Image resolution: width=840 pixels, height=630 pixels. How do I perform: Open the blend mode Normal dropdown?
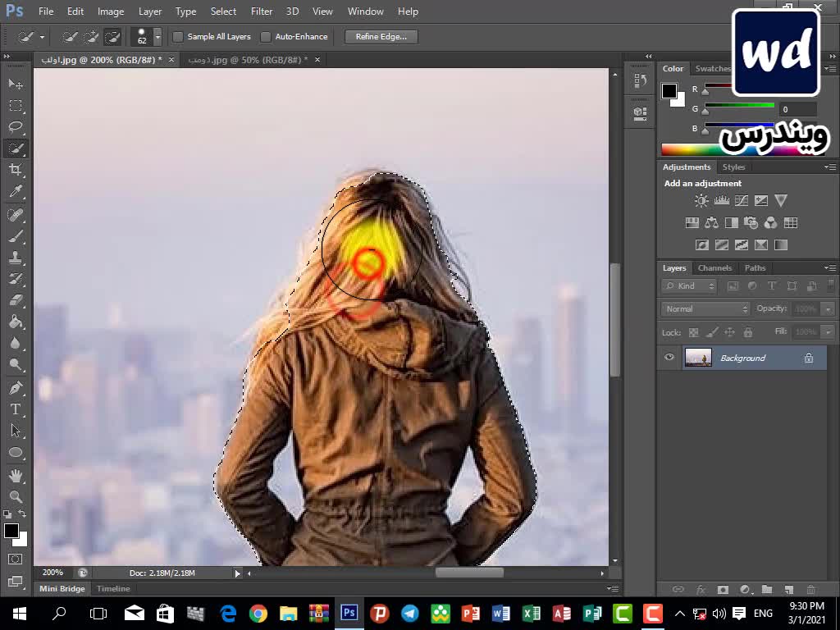click(705, 309)
